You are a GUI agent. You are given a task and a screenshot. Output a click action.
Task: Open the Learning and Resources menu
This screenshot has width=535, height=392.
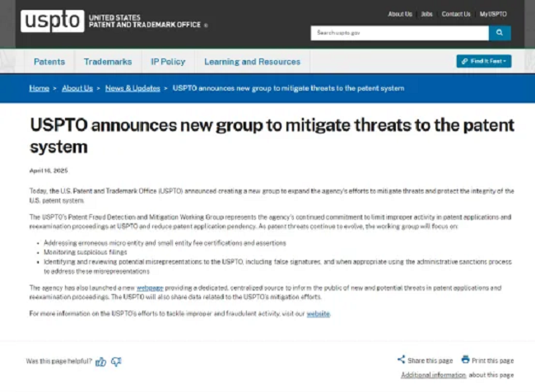tap(252, 62)
